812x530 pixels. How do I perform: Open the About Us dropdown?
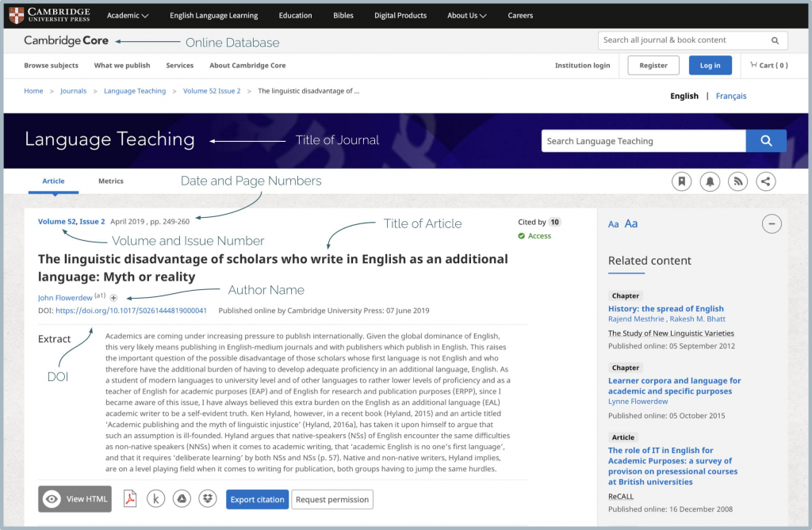point(466,15)
